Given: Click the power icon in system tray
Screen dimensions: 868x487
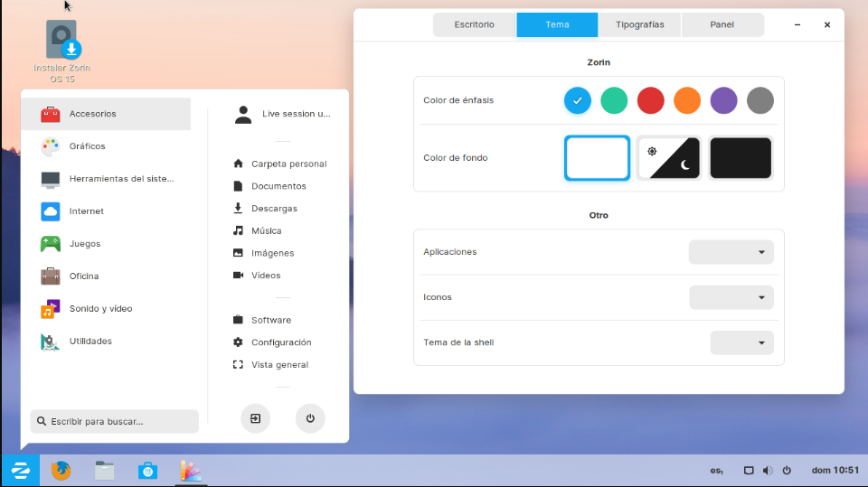Looking at the screenshot, I should (x=787, y=471).
